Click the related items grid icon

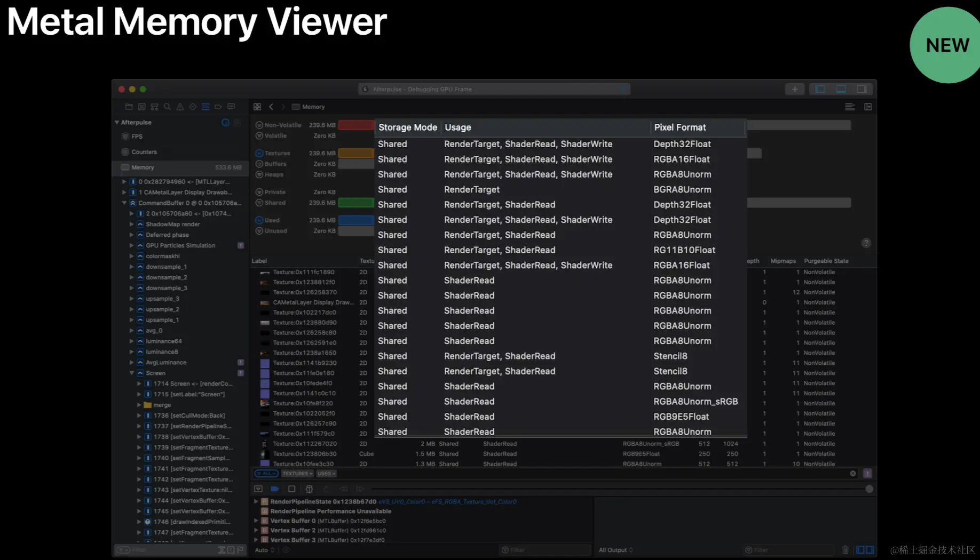pos(257,107)
